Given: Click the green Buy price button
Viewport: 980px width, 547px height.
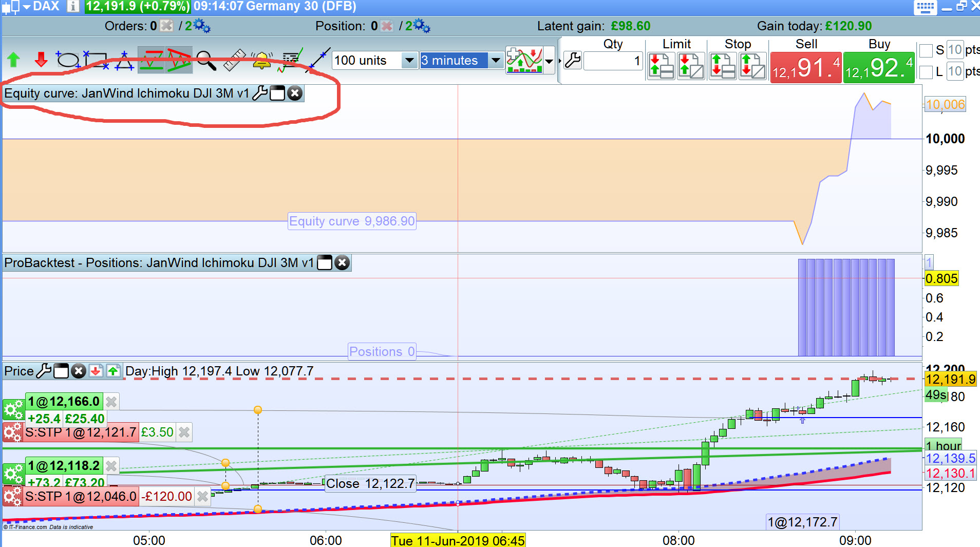Looking at the screenshot, I should [x=879, y=67].
